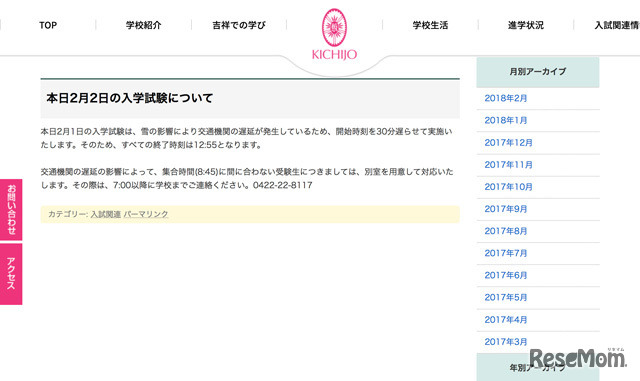Open the 2018年1月 archive

[506, 120]
